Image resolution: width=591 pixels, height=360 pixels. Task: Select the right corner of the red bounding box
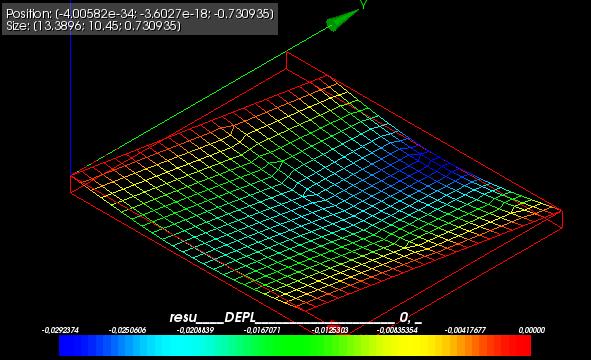click(562, 210)
